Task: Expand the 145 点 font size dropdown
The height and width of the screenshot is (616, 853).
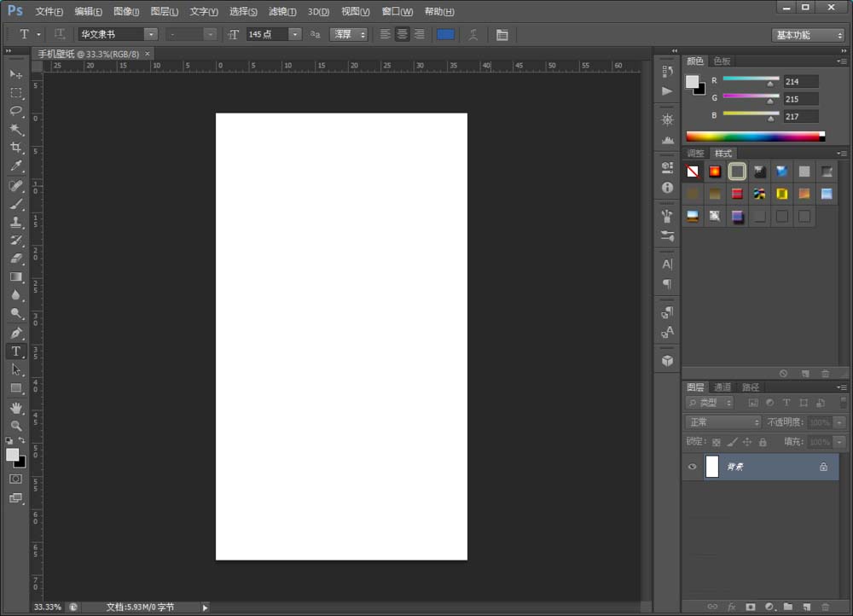Action: [295, 34]
